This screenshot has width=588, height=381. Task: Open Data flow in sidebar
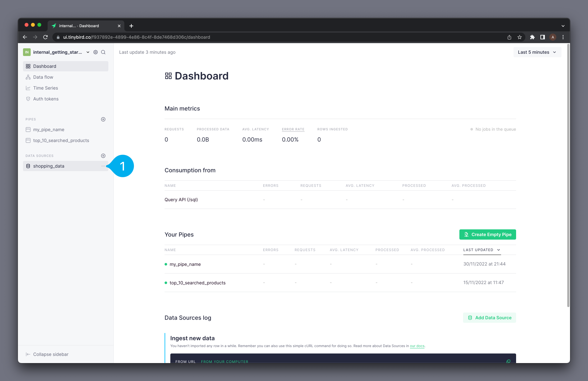(66, 77)
